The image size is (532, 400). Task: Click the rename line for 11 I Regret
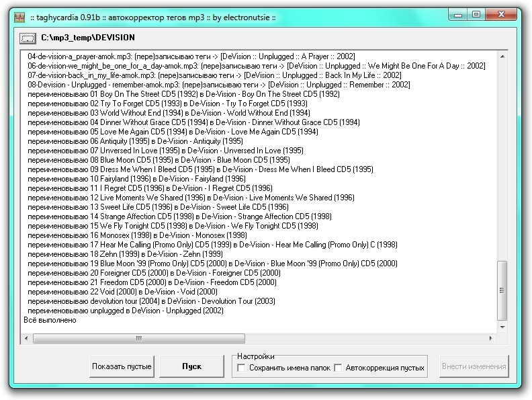tap(150, 188)
